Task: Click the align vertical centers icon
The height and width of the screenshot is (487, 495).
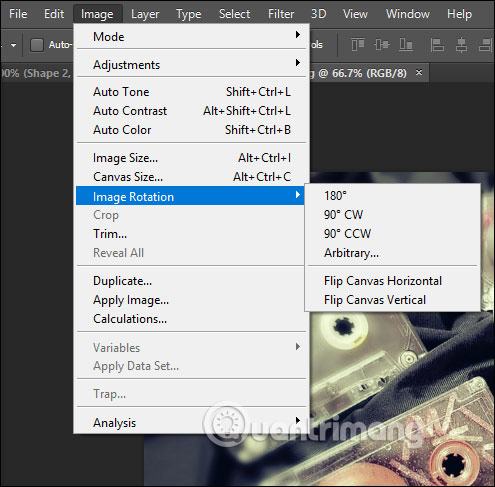Action: coord(382,44)
